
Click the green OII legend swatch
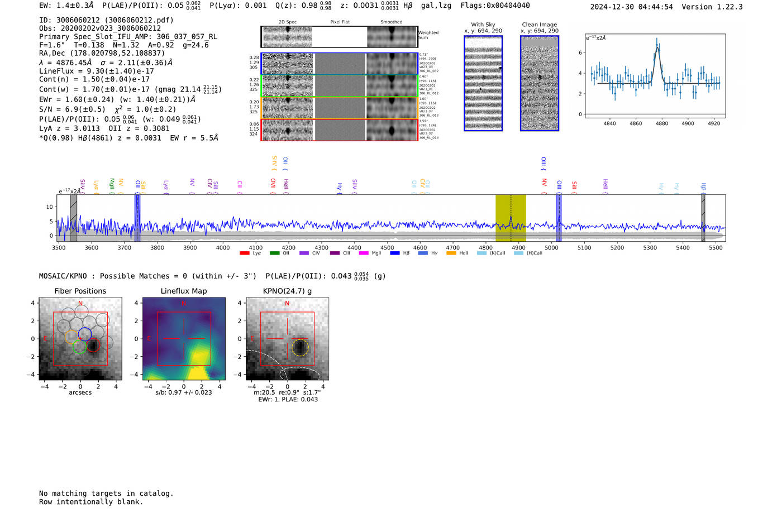(274, 253)
